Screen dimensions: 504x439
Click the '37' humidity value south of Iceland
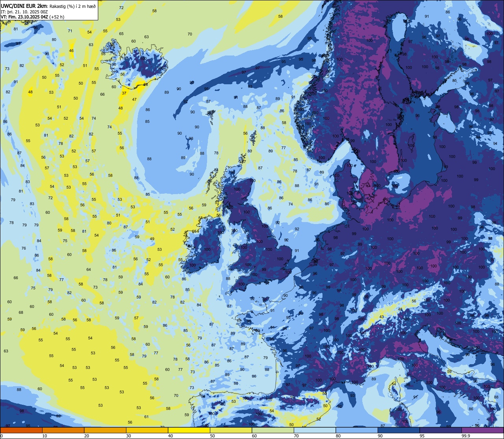pyautogui.click(x=124, y=93)
